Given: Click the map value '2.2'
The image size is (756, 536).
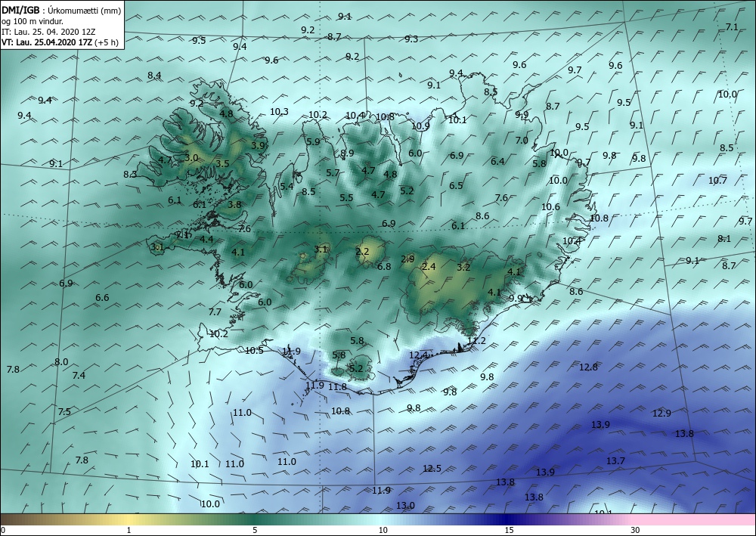Looking at the screenshot, I should coord(362,251).
